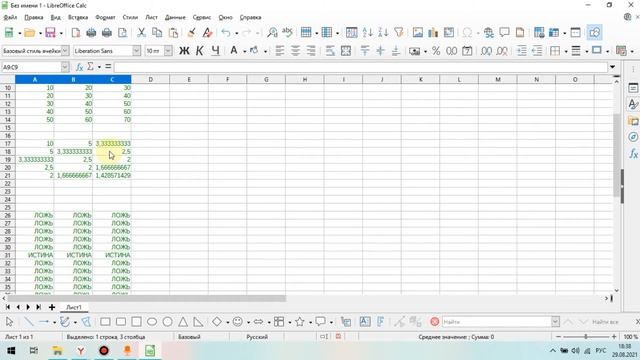
Task: Center text horizontally
Action: [x=295, y=51]
